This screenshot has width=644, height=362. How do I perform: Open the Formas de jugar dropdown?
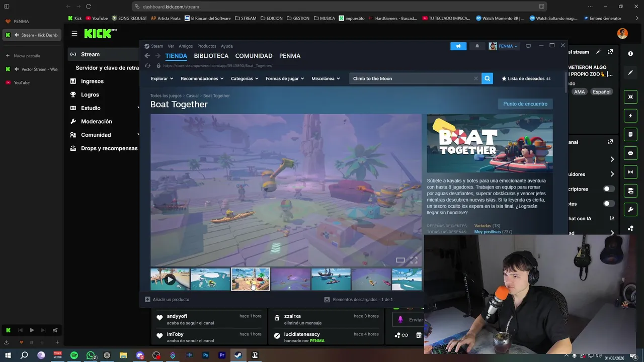[285, 78]
